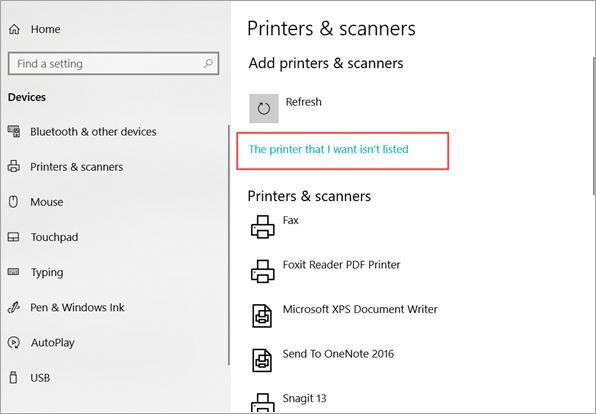Open Home settings label
This screenshot has height=414, width=596.
[x=46, y=29]
